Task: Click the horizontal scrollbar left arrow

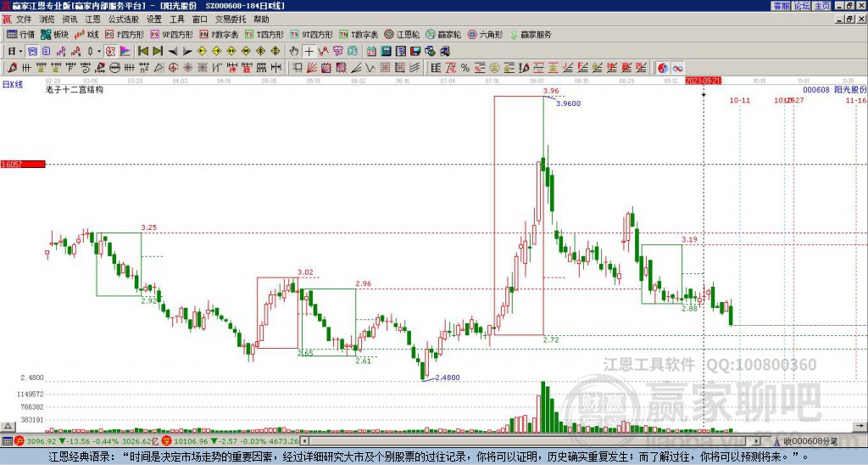Action: pos(305,441)
